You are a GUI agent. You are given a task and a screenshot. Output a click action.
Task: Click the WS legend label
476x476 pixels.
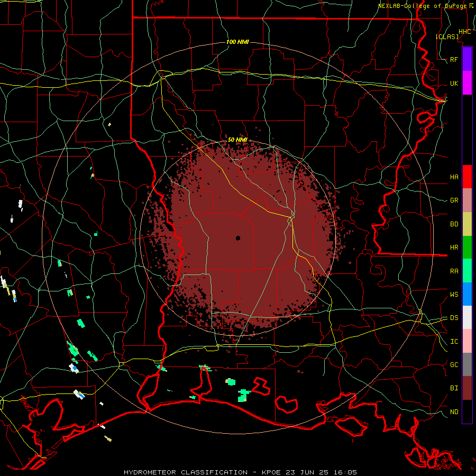pos(454,295)
